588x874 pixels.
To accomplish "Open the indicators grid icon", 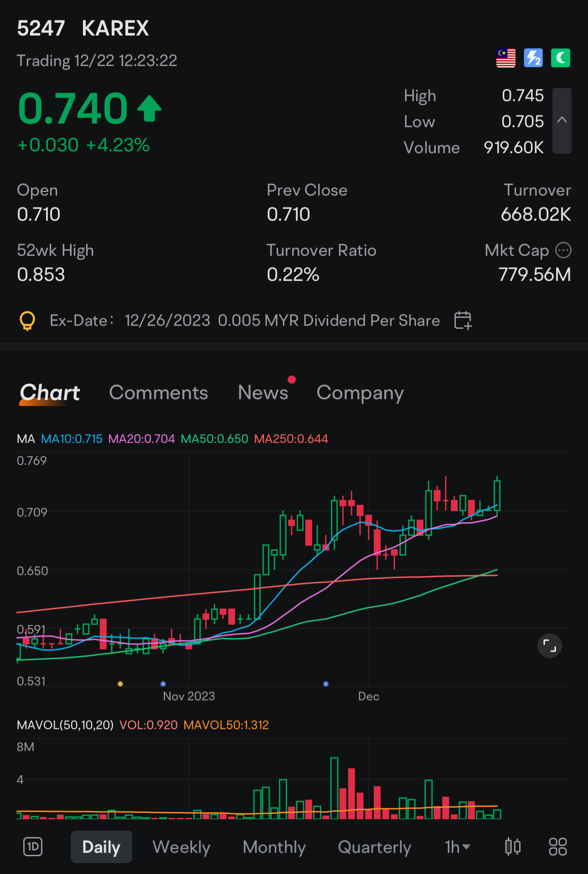I will [557, 847].
